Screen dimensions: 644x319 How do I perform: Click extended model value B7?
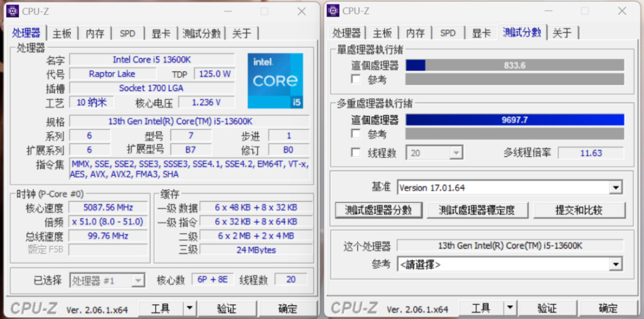pos(191,150)
